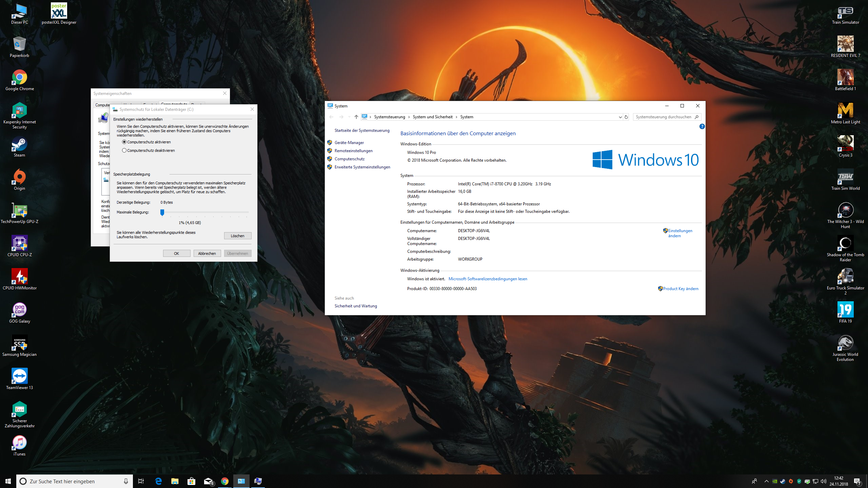The image size is (868, 488).
Task: Launch Google Chrome from desktop
Action: [x=19, y=80]
